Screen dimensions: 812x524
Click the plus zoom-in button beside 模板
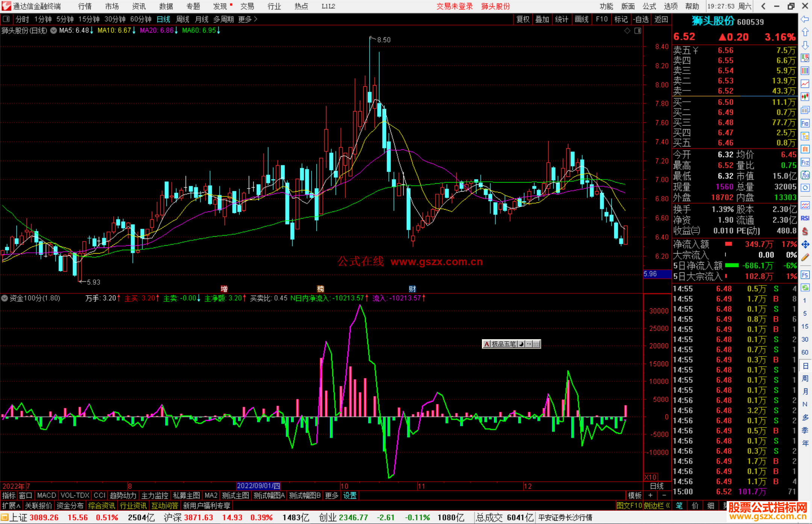point(650,496)
